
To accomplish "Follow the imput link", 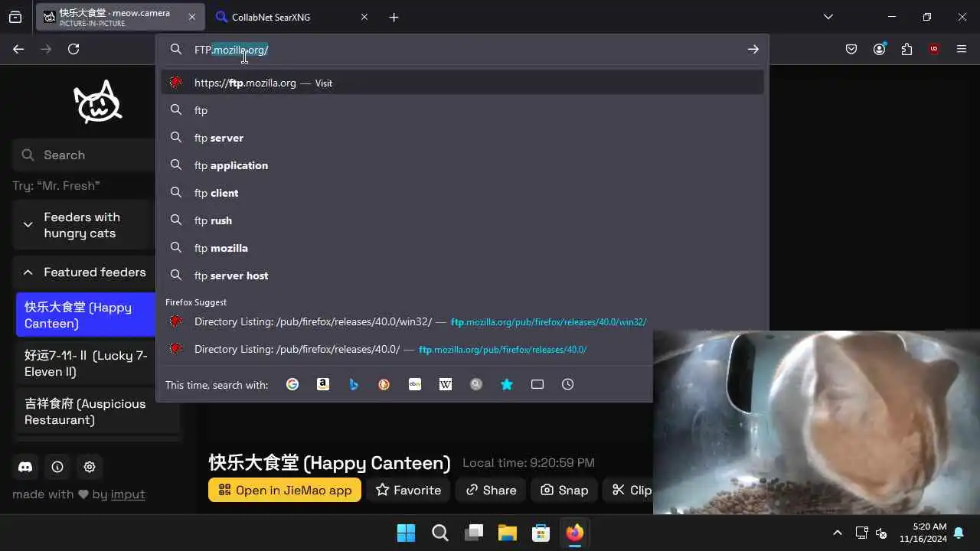I will (x=128, y=494).
